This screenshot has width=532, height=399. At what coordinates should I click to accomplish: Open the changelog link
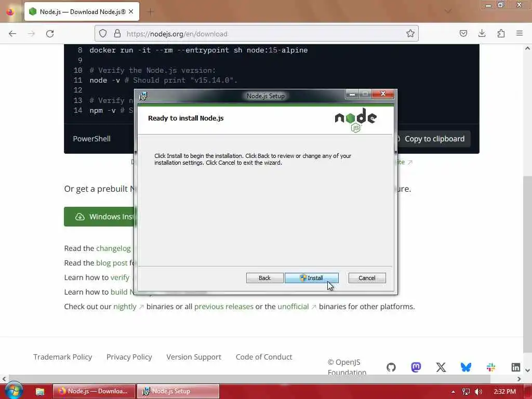point(113,248)
